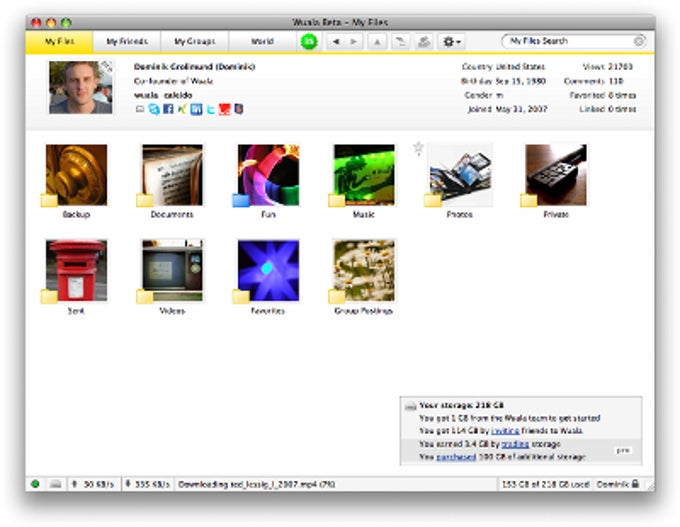Click the lock icon beside Dominik
The height and width of the screenshot is (527, 680).
635,483
